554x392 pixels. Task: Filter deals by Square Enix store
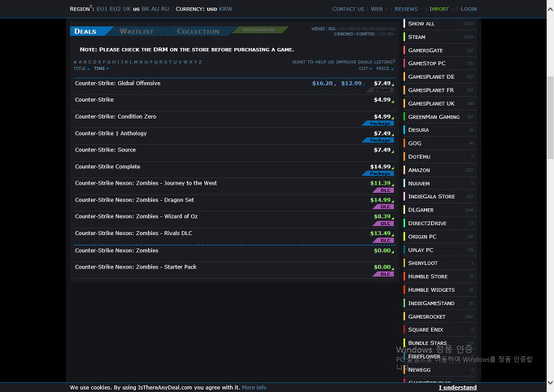pos(440,329)
